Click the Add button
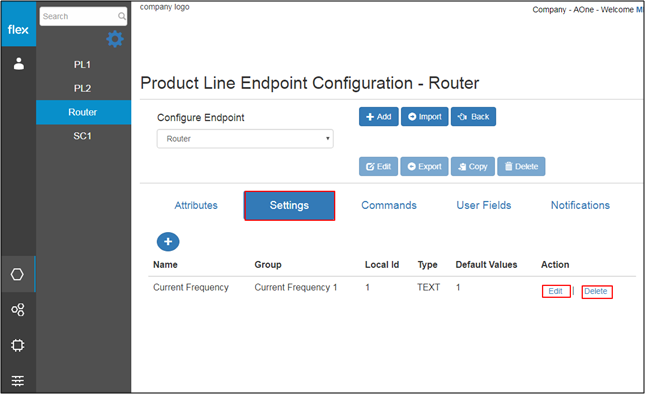Image resolution: width=645 pixels, height=394 pixels. pyautogui.click(x=378, y=117)
